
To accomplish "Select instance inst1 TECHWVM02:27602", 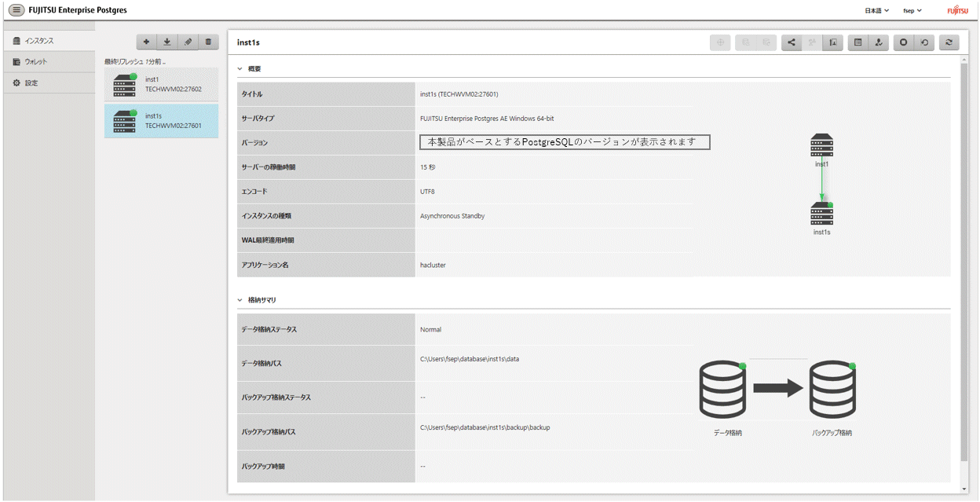I will point(162,85).
